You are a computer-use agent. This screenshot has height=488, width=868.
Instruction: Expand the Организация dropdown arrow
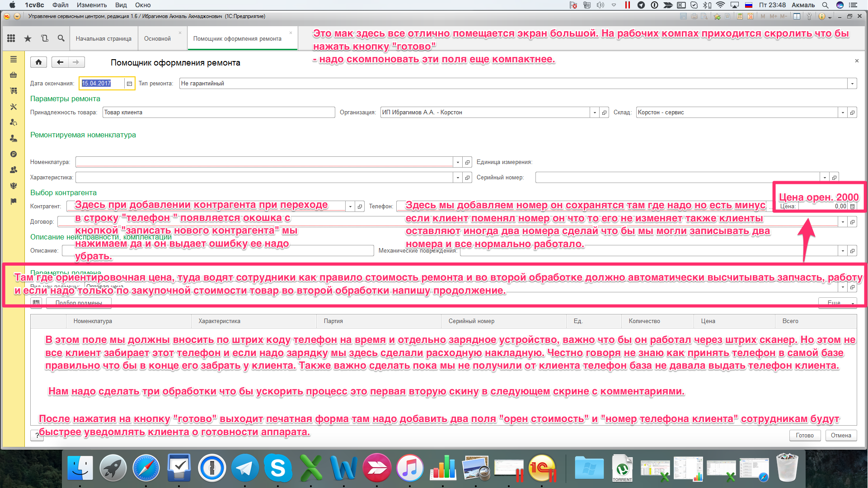point(595,113)
